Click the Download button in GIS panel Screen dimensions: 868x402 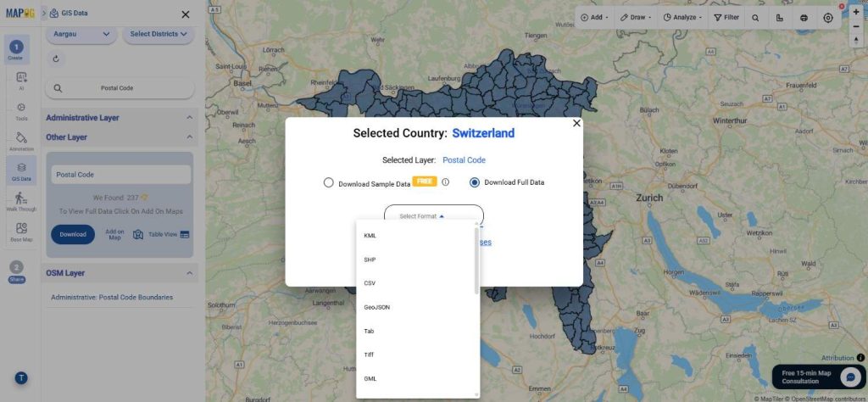point(73,234)
